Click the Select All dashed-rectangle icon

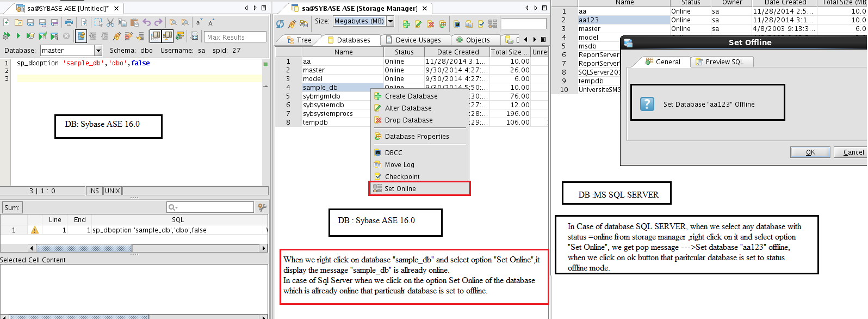(x=98, y=22)
